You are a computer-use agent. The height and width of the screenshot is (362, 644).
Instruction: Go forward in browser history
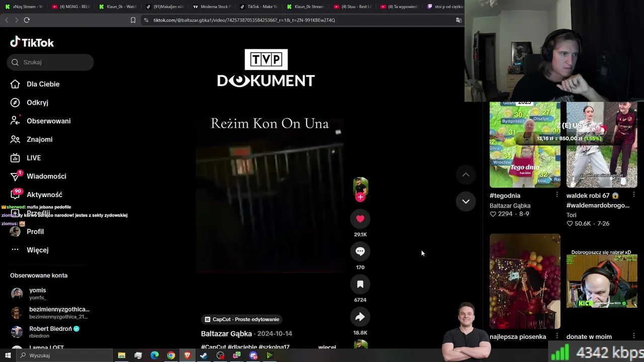[x=16, y=20]
